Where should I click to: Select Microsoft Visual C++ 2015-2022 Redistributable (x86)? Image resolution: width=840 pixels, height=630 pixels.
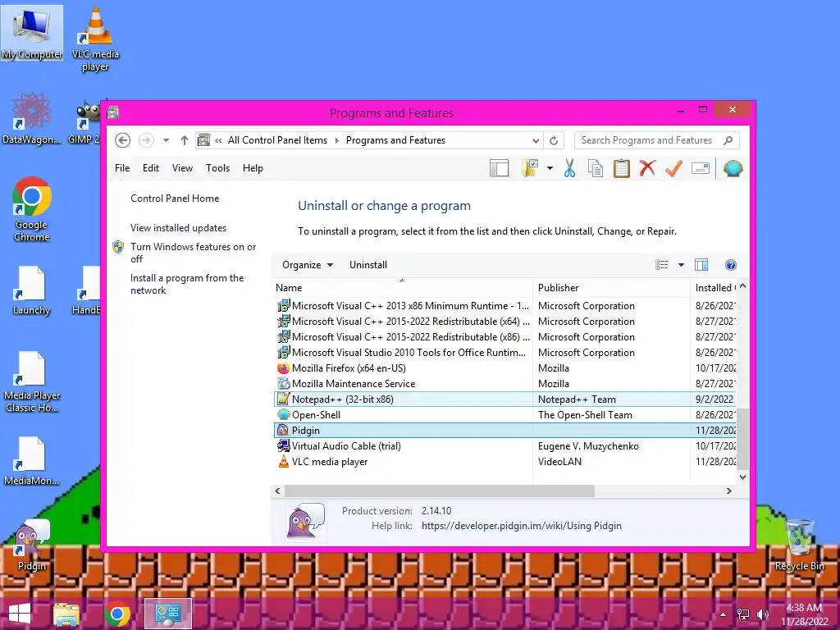pyautogui.click(x=505, y=337)
